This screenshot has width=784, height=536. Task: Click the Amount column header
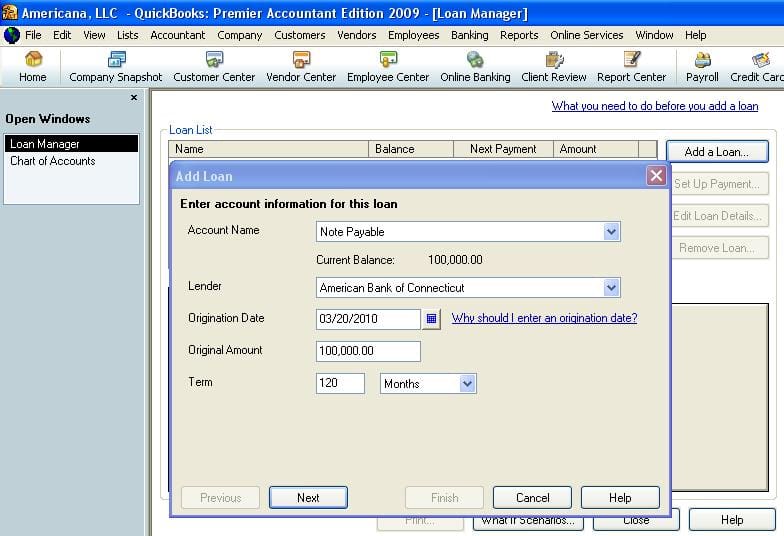[x=596, y=149]
